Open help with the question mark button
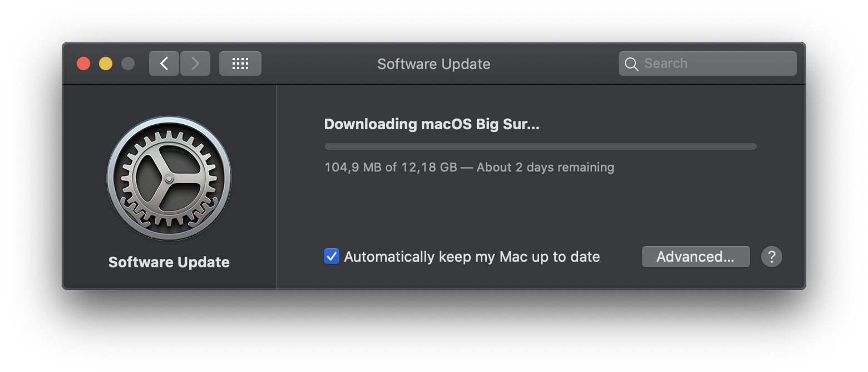Image resolution: width=868 pixels, height=372 pixels. pyautogui.click(x=772, y=257)
